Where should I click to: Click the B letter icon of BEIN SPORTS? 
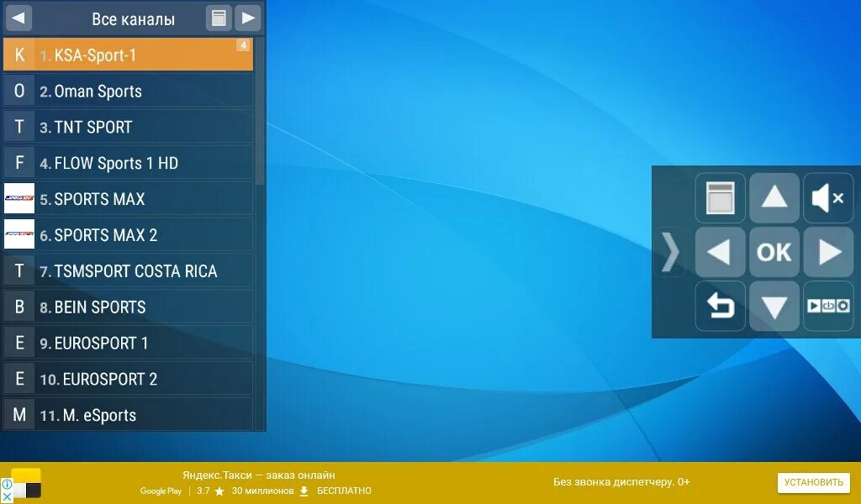coord(19,307)
